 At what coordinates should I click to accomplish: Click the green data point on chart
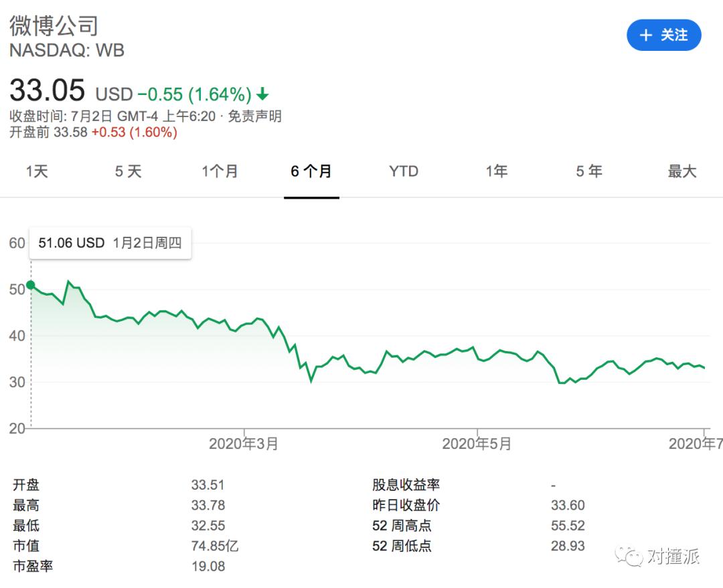[31, 285]
